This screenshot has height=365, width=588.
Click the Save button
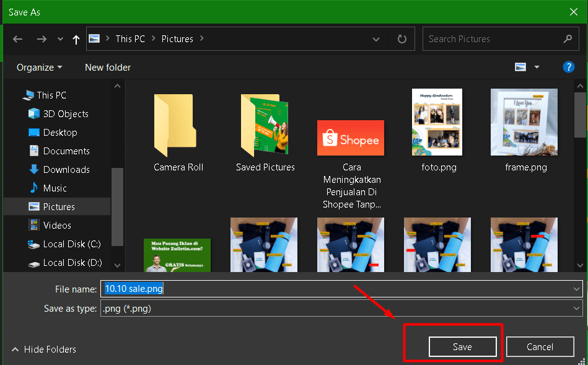coord(462,347)
